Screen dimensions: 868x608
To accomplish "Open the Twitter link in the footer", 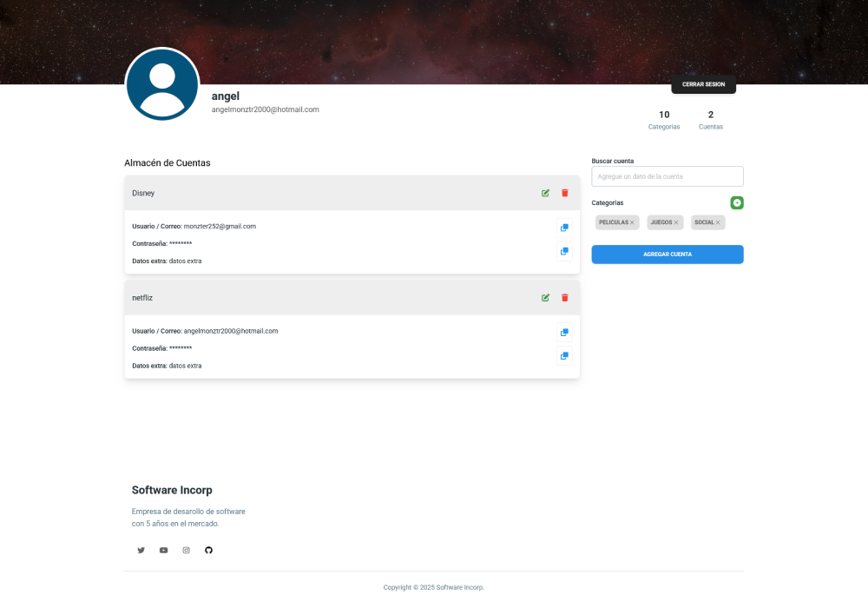I will (141, 550).
